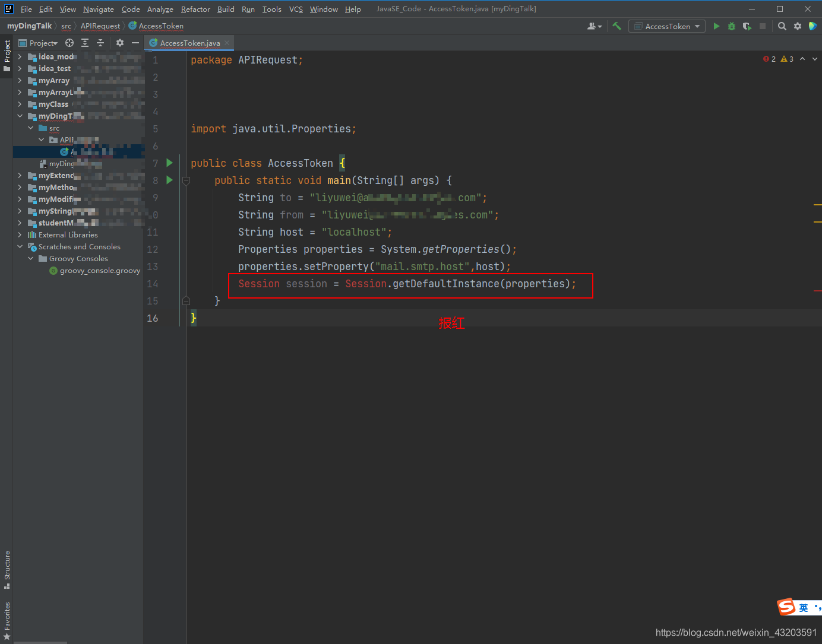Open the File menu
The image size is (822, 644).
coord(26,9)
